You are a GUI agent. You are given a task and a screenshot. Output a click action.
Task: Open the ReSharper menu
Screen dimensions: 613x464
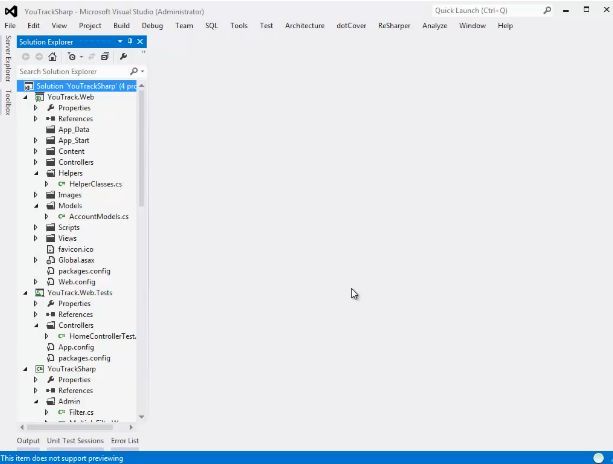(x=394, y=26)
